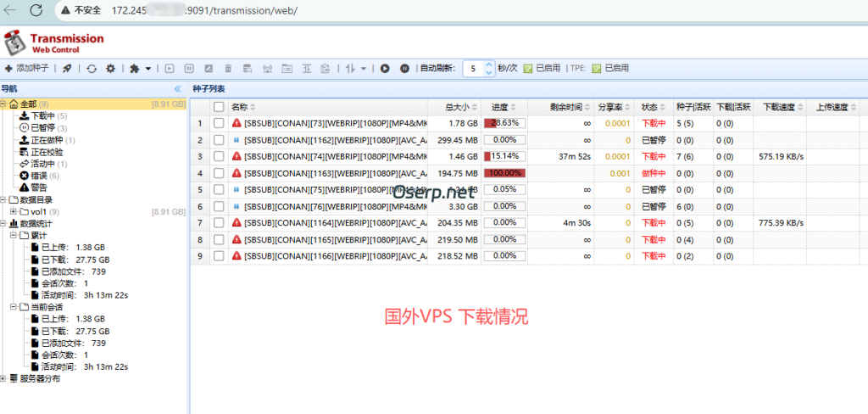Open settings with the toolbar gear icon
Viewport: 868px width, 414px height.
[x=111, y=68]
